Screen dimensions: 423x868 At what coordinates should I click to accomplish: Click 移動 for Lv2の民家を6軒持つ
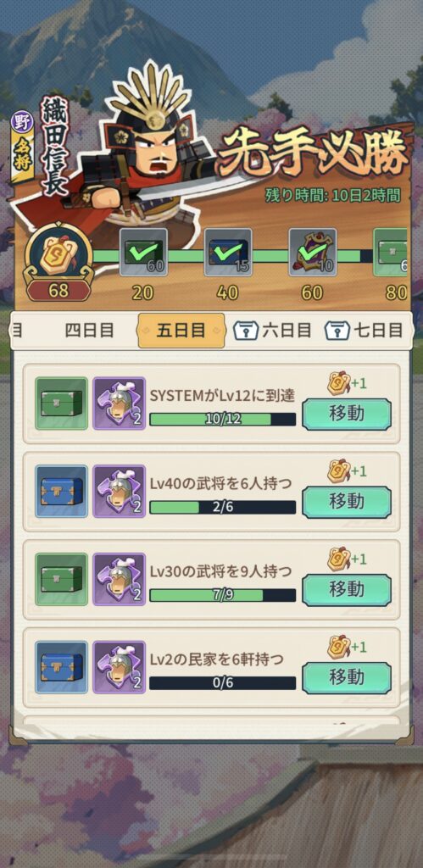click(x=347, y=679)
